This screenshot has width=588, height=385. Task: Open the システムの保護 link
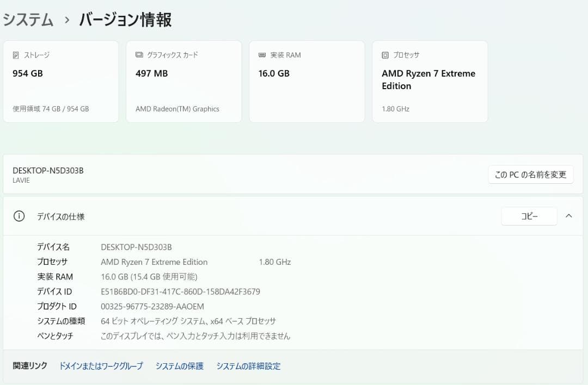180,366
